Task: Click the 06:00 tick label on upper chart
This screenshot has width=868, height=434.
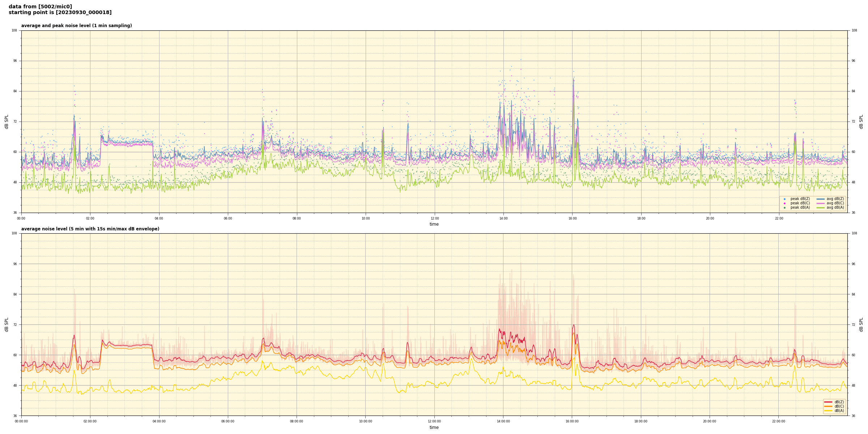Action: [x=228, y=218]
